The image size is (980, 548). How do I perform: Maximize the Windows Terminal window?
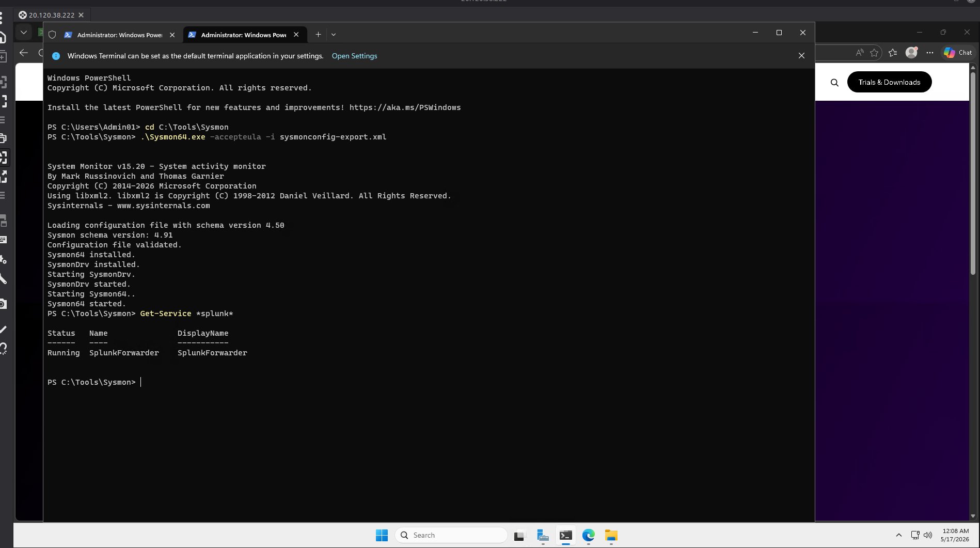click(779, 33)
